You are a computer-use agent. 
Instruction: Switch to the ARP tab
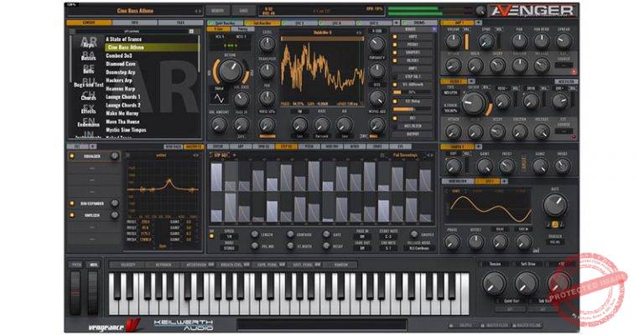coord(241,147)
